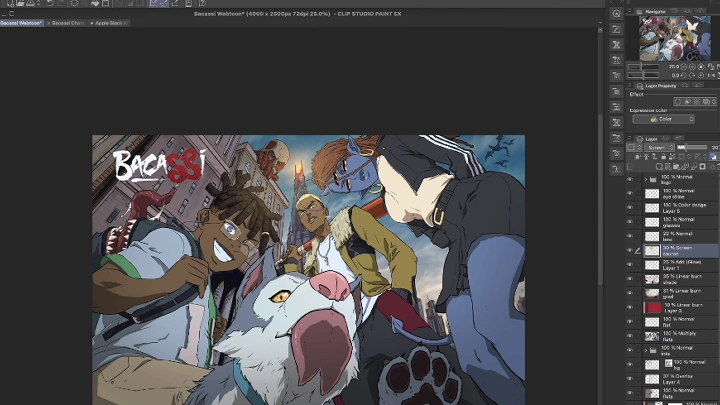The width and height of the screenshot is (720, 405).
Task: Click Set as reference layer icon
Action: (x=646, y=157)
